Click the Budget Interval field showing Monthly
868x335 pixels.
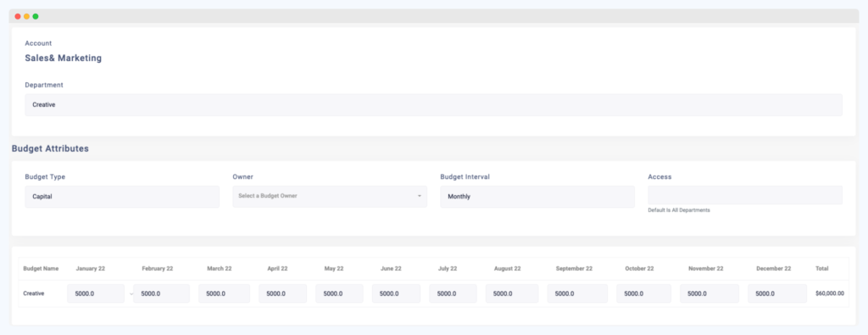[537, 196]
